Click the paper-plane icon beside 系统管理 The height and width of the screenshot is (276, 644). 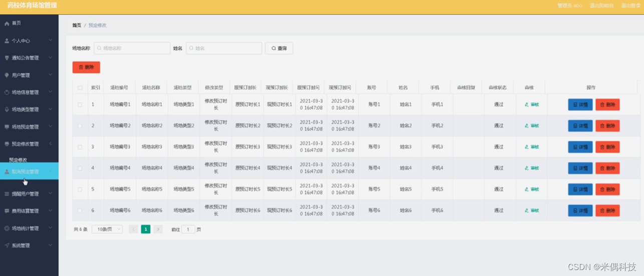pyautogui.click(x=7, y=245)
